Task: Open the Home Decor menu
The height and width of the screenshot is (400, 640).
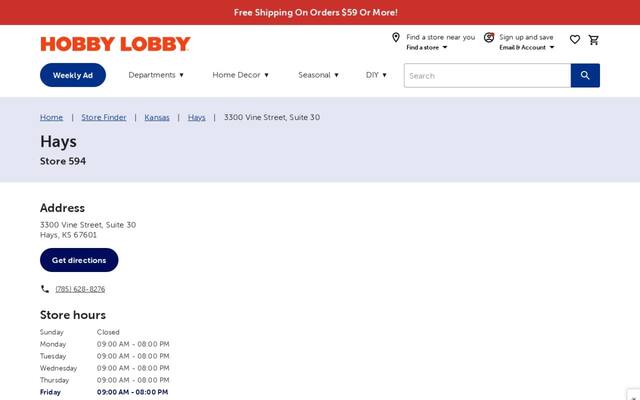Action: coord(240,75)
